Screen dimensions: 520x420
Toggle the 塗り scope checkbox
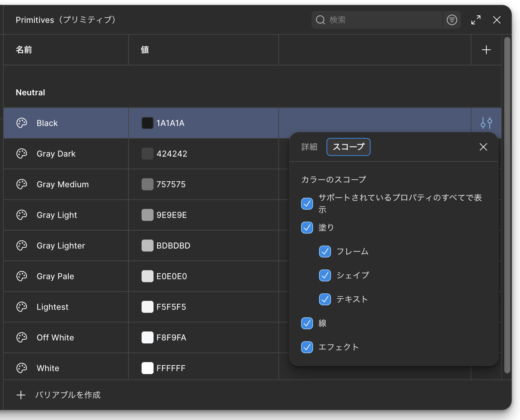coord(307,228)
